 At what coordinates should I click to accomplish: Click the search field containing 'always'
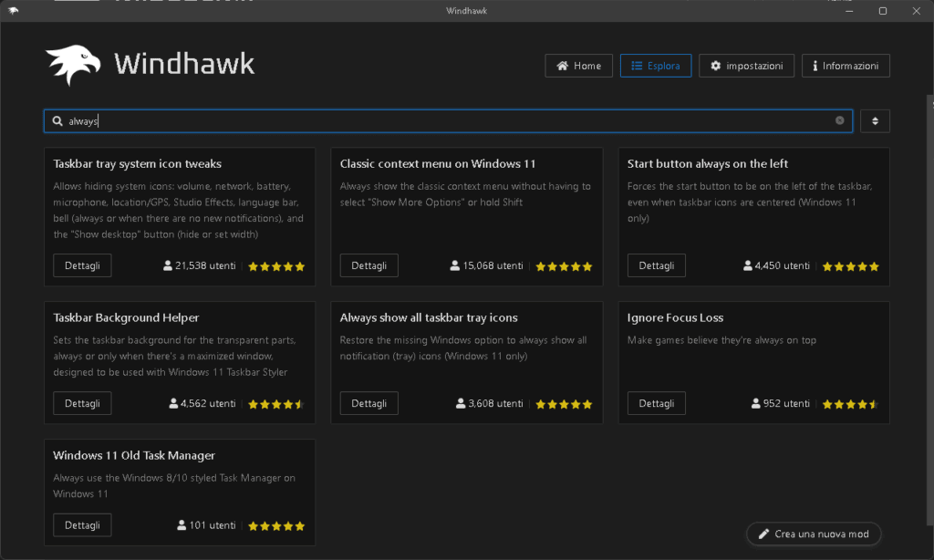[x=447, y=121]
